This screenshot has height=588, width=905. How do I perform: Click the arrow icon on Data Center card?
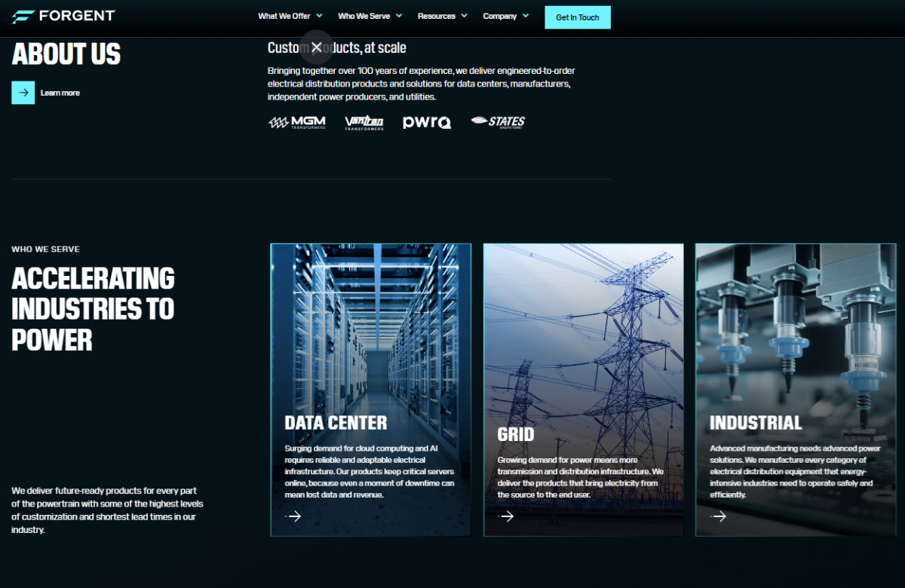pyautogui.click(x=294, y=516)
